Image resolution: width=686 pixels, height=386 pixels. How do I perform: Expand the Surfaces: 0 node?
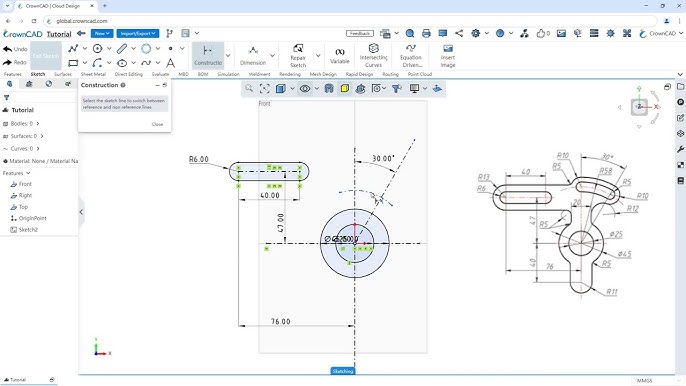(42, 136)
